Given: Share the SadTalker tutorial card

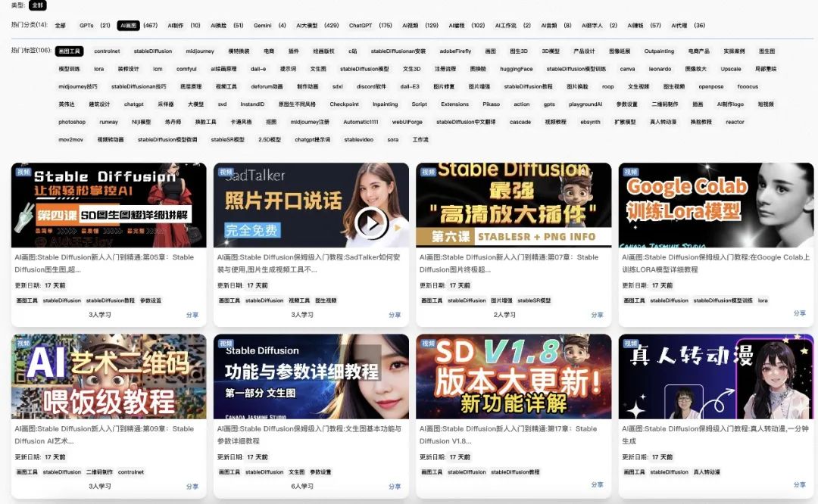Looking at the screenshot, I should pyautogui.click(x=395, y=315).
